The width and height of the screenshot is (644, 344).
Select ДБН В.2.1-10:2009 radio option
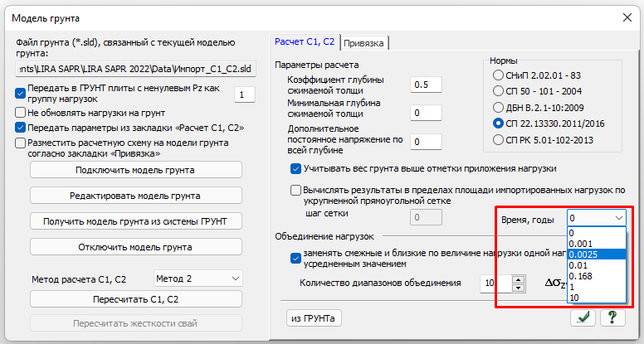click(498, 107)
